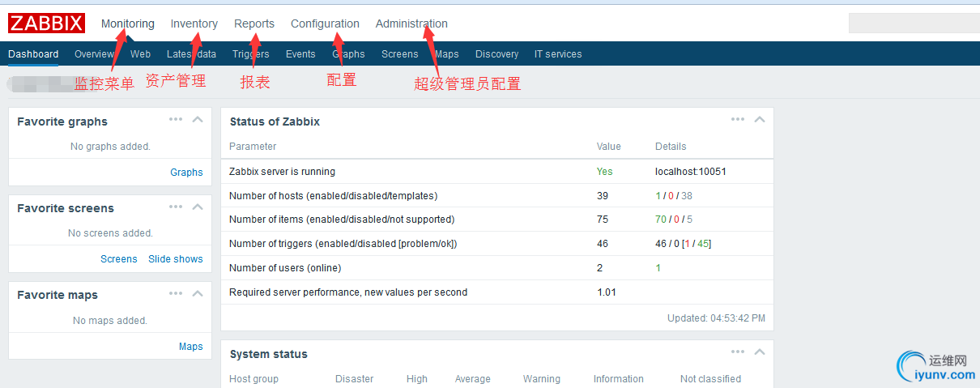Open Favorite screens widget options menu
The width and height of the screenshot is (980, 388).
[x=176, y=207]
